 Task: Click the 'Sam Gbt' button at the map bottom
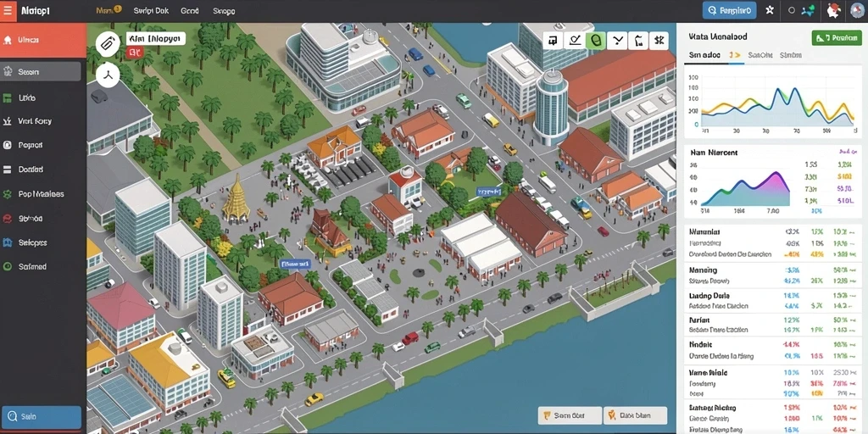pos(570,415)
